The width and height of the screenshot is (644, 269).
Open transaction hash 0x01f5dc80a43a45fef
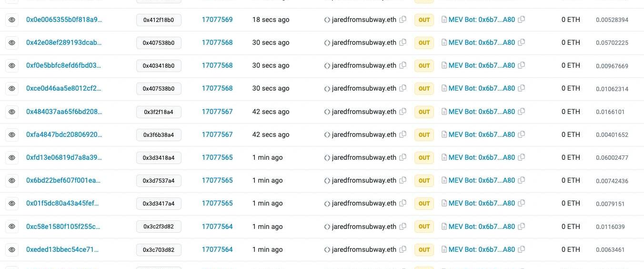tap(62, 203)
